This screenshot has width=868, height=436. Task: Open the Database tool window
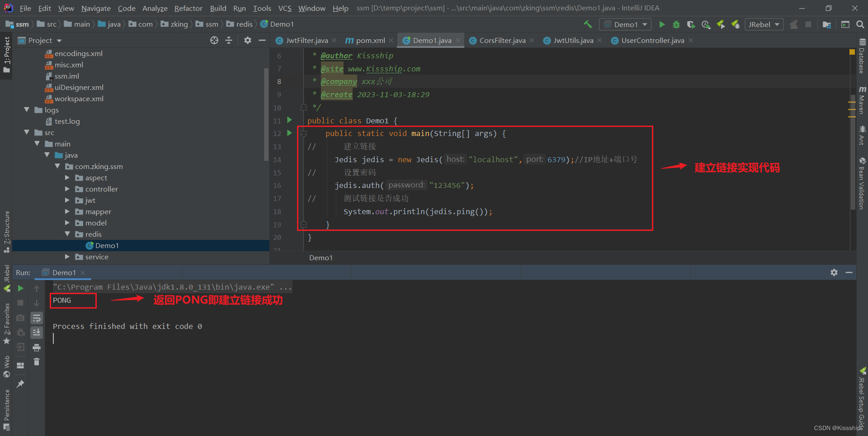tap(862, 56)
